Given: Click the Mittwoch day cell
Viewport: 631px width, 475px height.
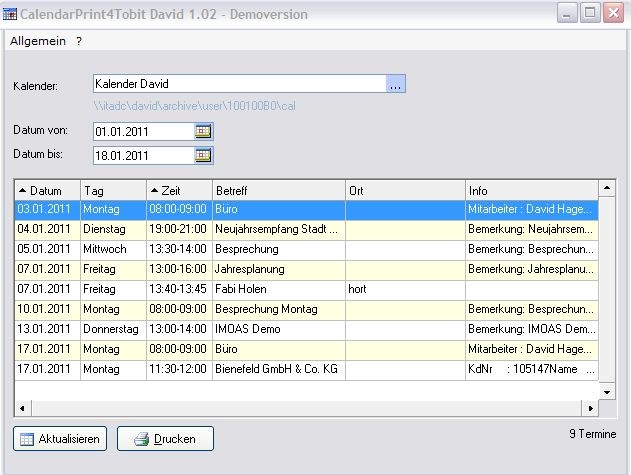Looking at the screenshot, I should pos(113,249).
